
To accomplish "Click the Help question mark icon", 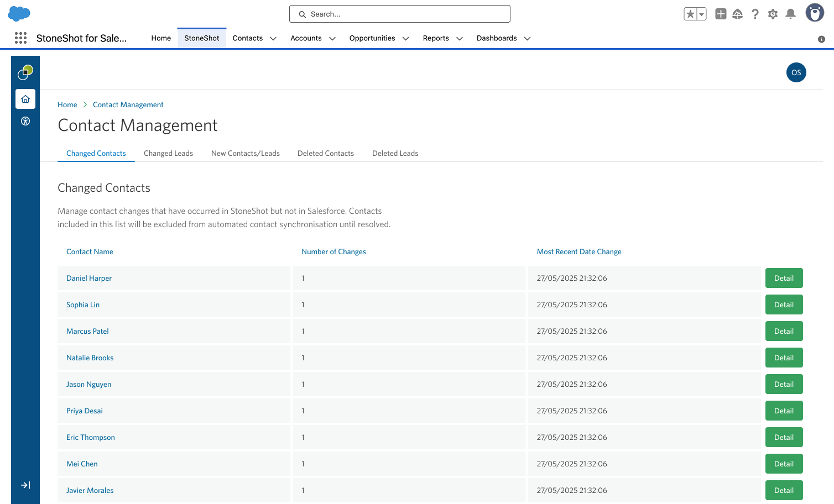I will [755, 14].
